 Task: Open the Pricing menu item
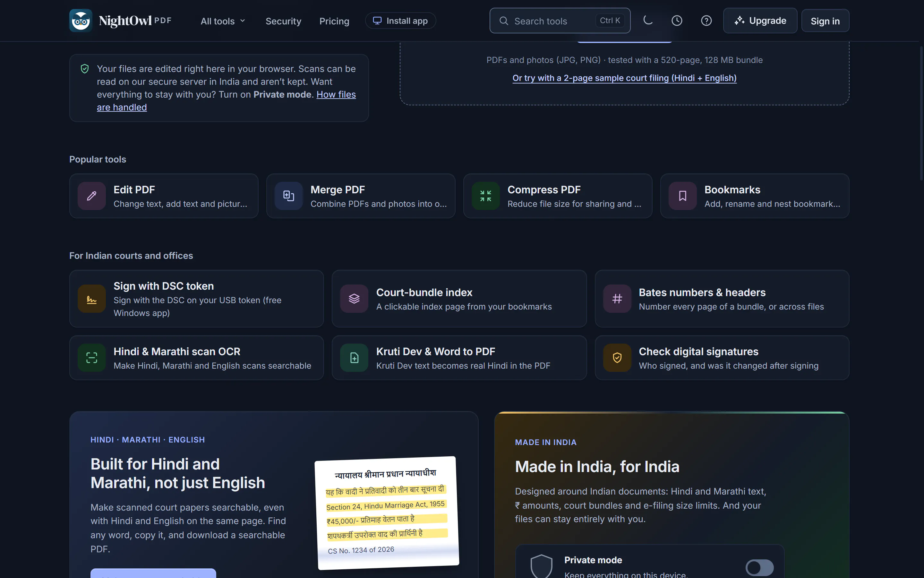pos(334,21)
